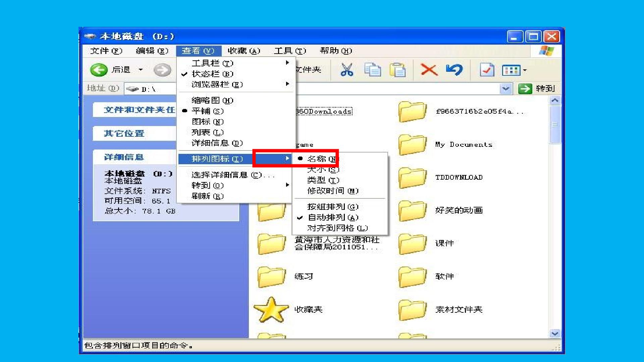This screenshot has width=644, height=362.
Task: Click the 转到 Go button
Action: 537,89
